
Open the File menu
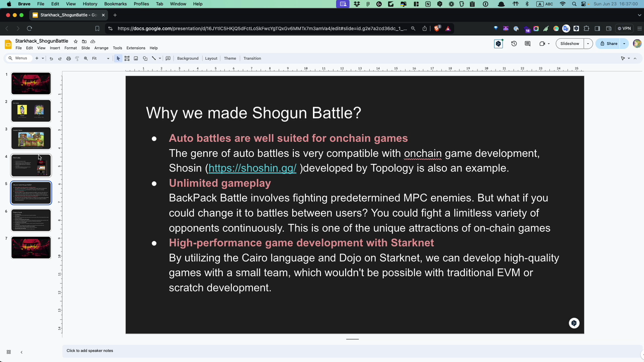coord(19,48)
